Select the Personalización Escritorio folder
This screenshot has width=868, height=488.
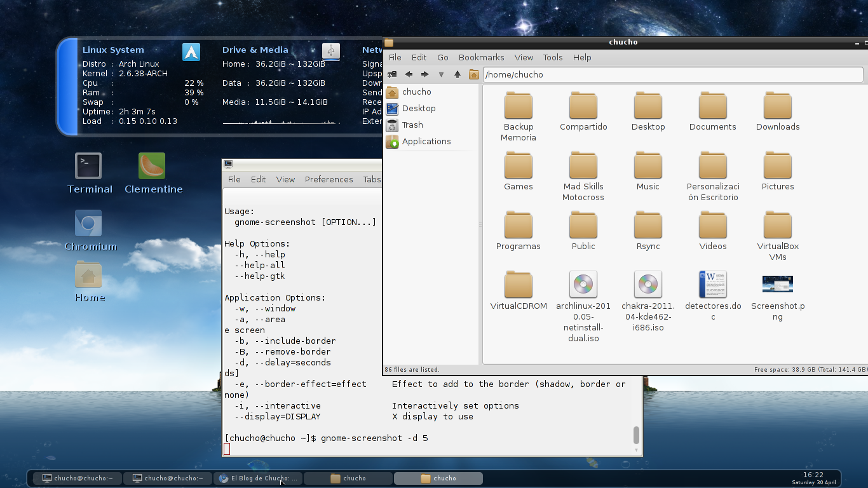click(713, 177)
